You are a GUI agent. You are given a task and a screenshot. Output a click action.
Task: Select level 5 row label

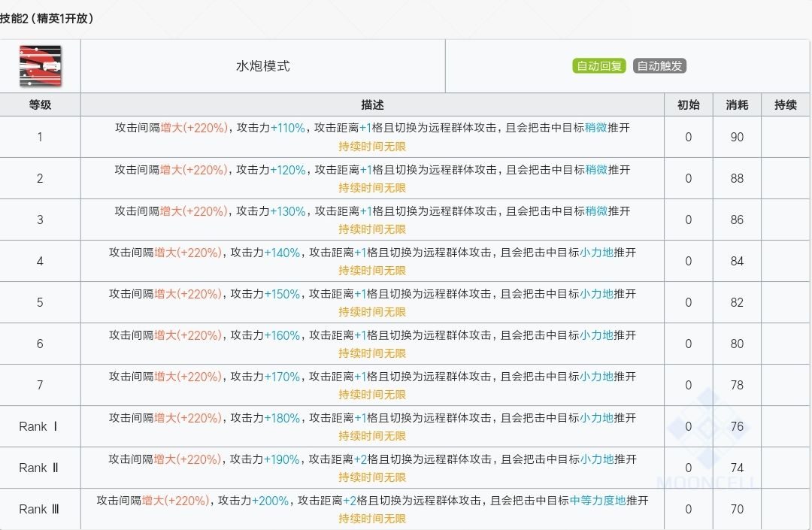[x=40, y=303]
